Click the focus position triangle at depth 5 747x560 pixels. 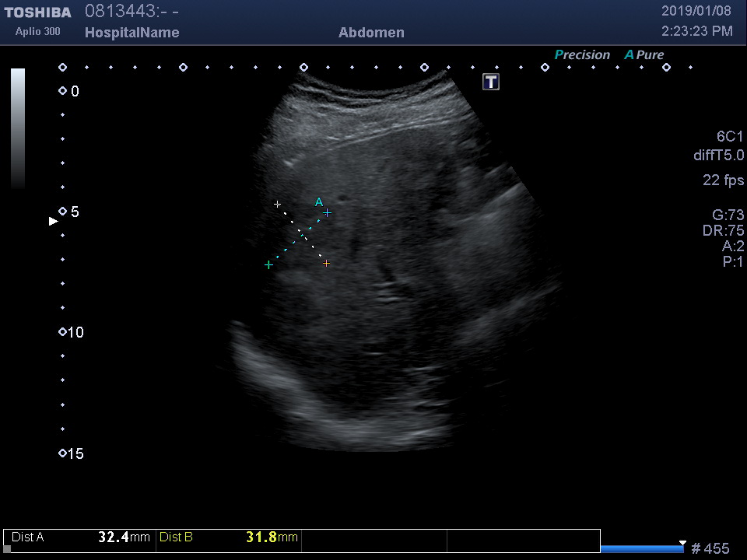(x=54, y=221)
